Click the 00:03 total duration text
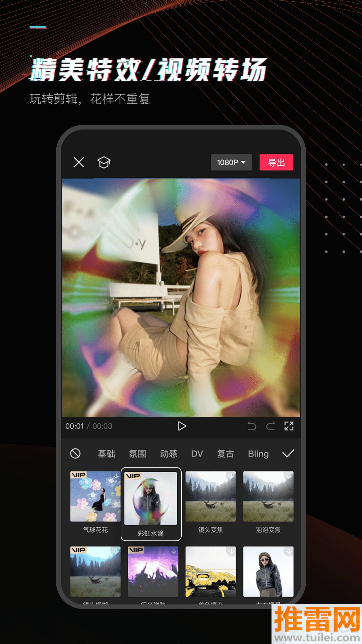 pyautogui.click(x=102, y=426)
